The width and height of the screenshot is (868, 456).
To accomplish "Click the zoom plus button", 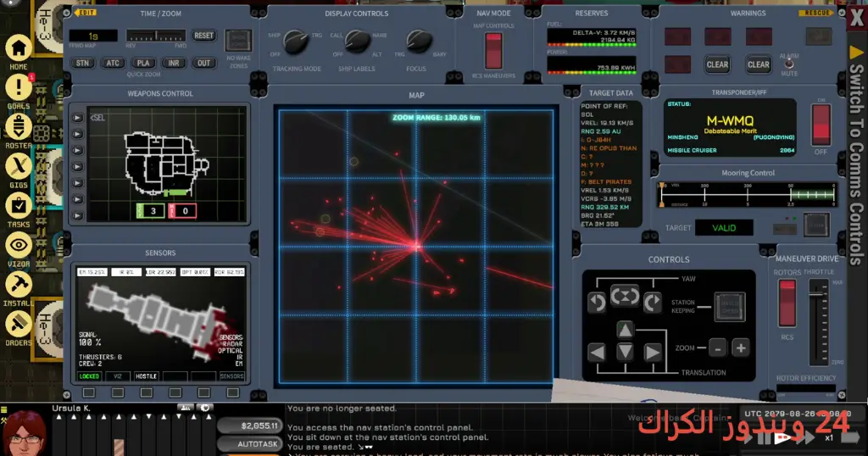I will click(x=741, y=348).
